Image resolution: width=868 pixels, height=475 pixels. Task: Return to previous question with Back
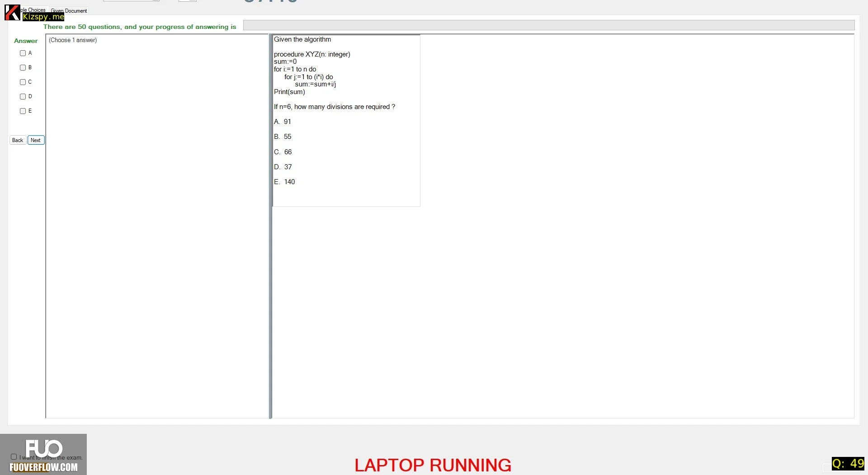tap(18, 140)
